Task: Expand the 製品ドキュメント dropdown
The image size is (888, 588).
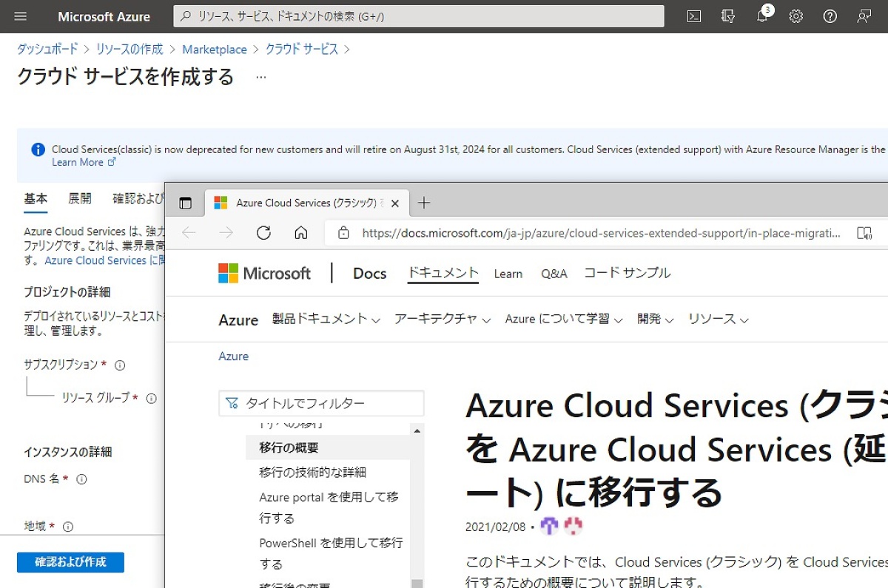Action: 326,320
